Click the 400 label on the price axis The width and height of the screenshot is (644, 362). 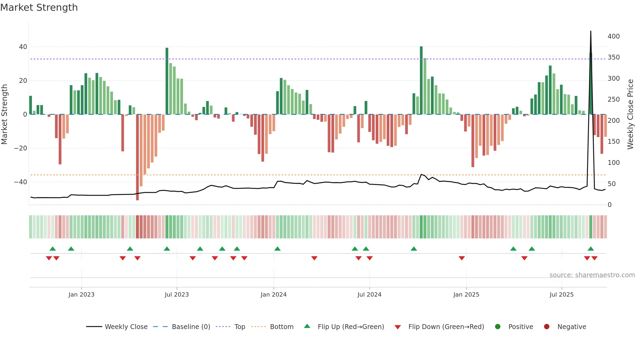(614, 36)
